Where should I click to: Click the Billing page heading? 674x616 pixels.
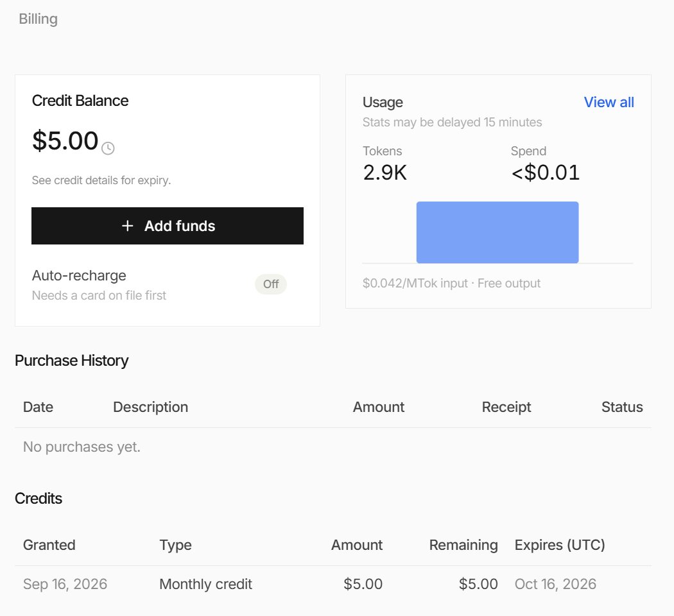click(39, 19)
